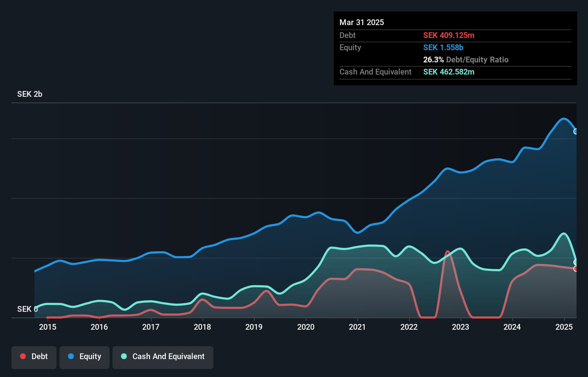Click the 2020 x-axis year label

306,327
